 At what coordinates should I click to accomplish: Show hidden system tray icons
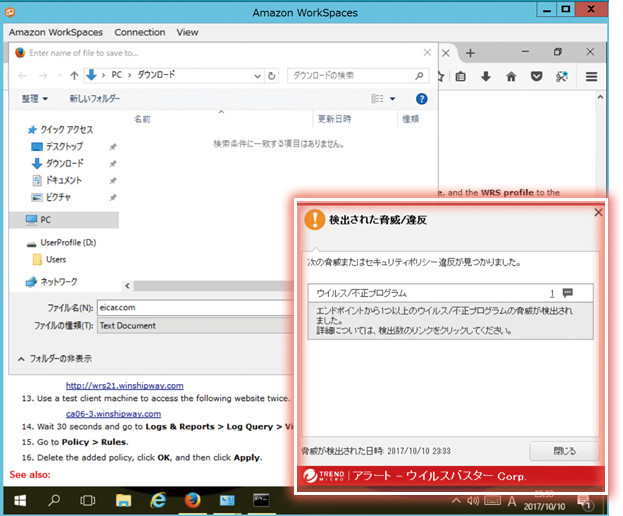[456, 501]
